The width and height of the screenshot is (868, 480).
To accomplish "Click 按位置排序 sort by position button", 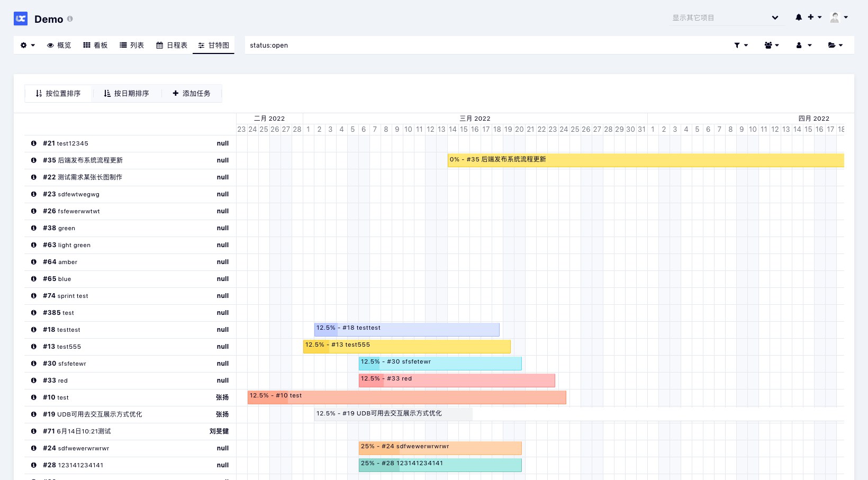I will click(58, 93).
